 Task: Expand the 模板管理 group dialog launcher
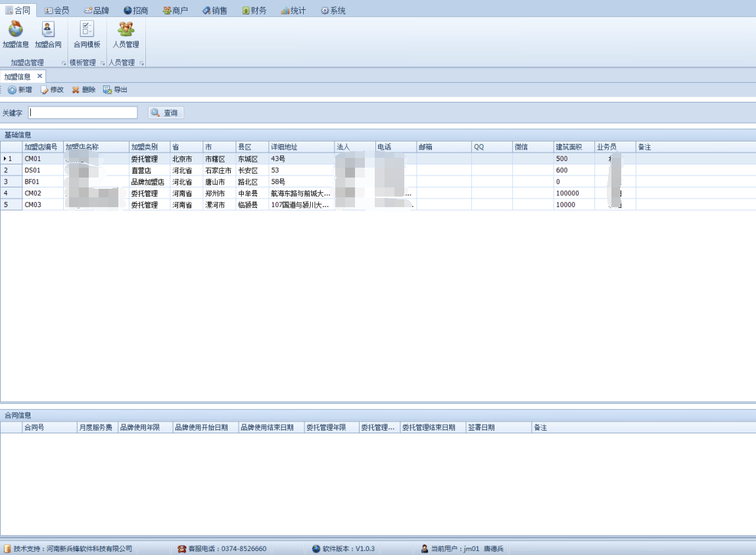(x=103, y=63)
